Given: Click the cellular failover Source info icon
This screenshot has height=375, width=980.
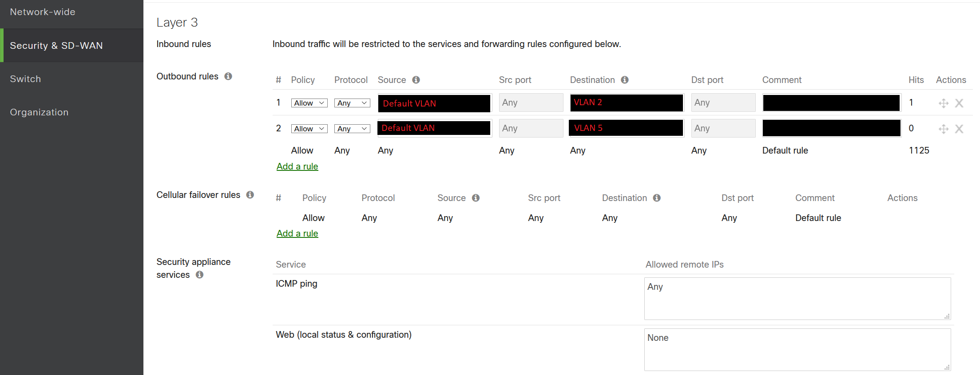Looking at the screenshot, I should [x=476, y=198].
